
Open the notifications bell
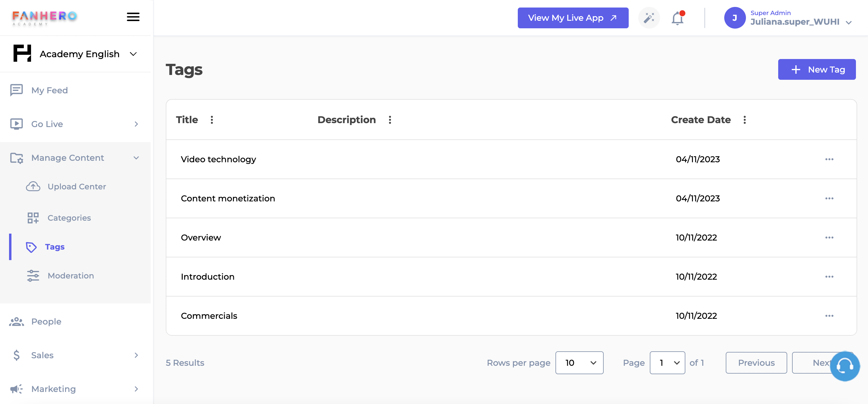[678, 18]
